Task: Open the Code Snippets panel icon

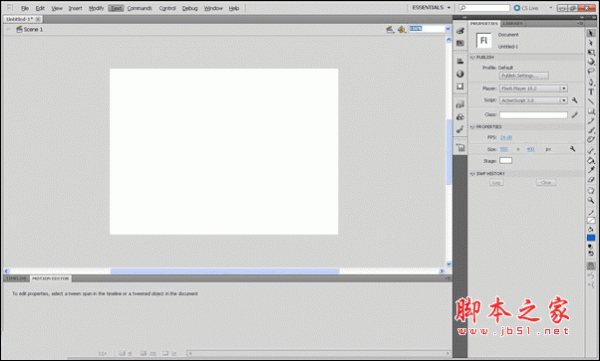Action: click(460, 104)
